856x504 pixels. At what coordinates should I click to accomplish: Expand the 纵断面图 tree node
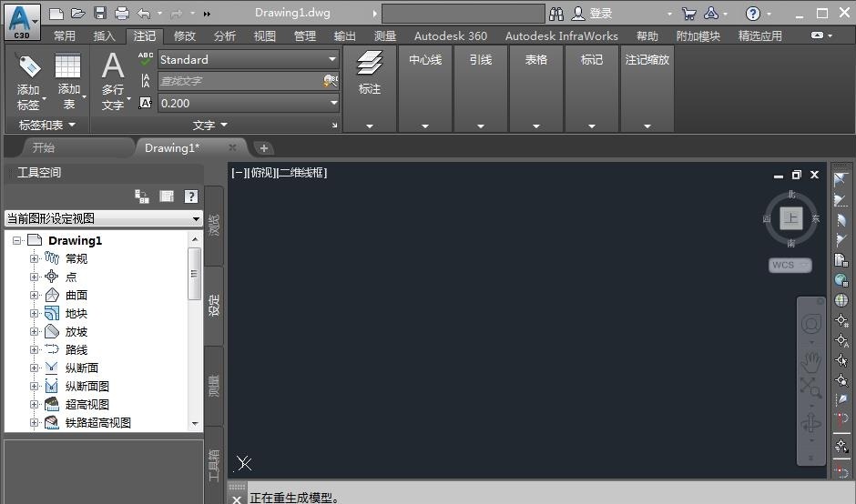(x=34, y=386)
